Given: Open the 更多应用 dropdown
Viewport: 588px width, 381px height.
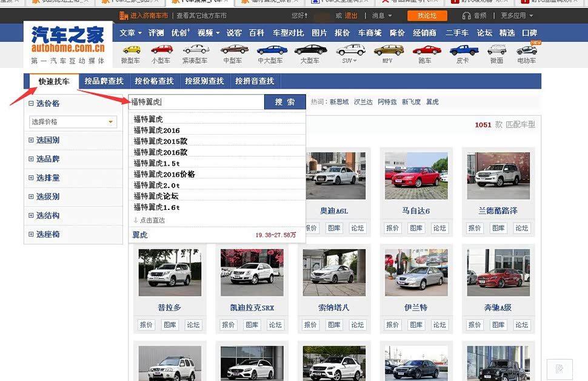Looking at the screenshot, I should (x=516, y=16).
